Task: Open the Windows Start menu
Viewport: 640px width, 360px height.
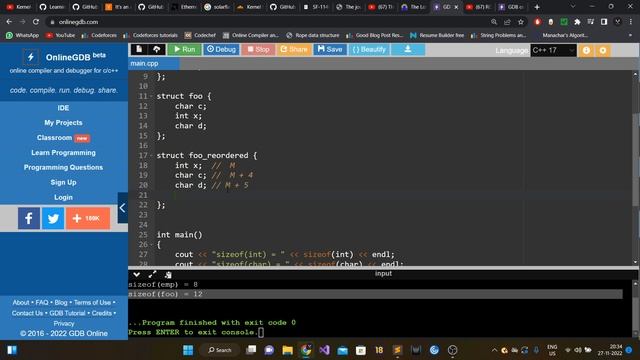Action: click(188, 350)
